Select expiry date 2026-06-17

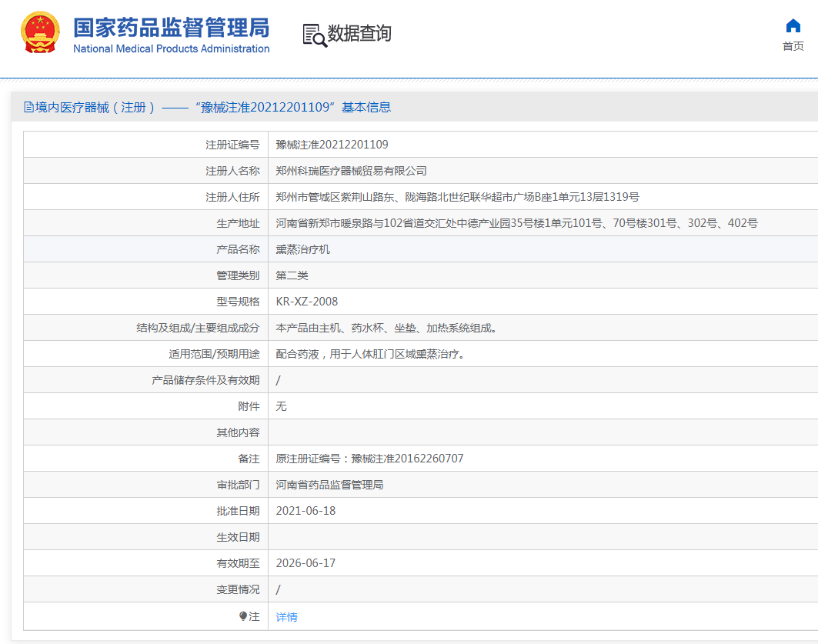coord(305,563)
